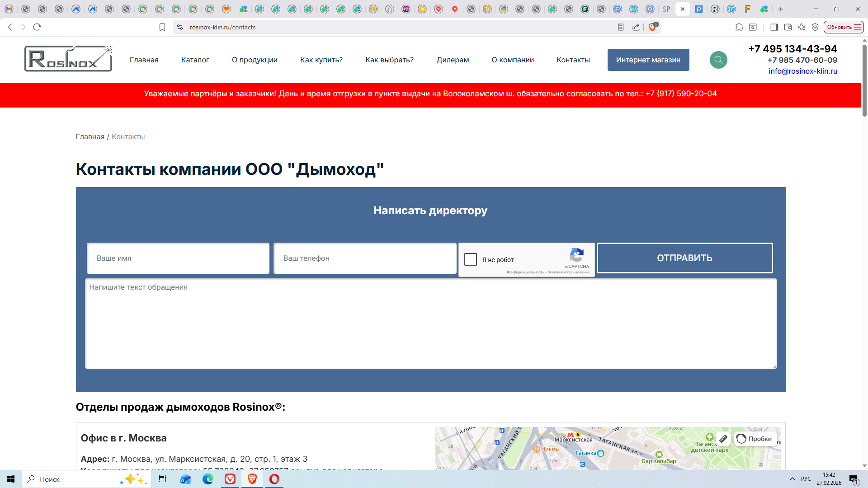
Task: Open the Brave VPN shield icon
Action: (815, 27)
